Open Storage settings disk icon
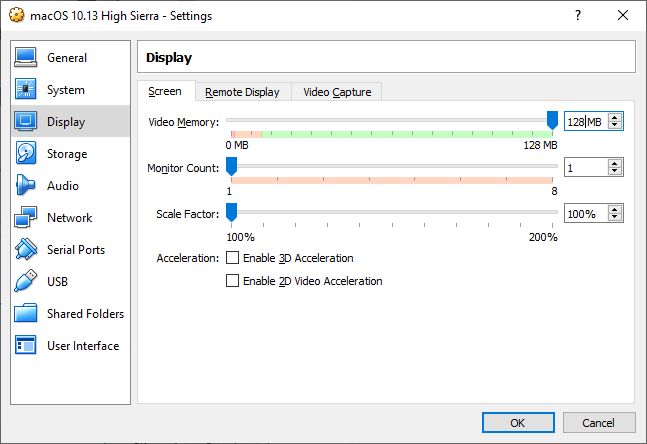Viewport: 647px width, 444px height. click(26, 154)
